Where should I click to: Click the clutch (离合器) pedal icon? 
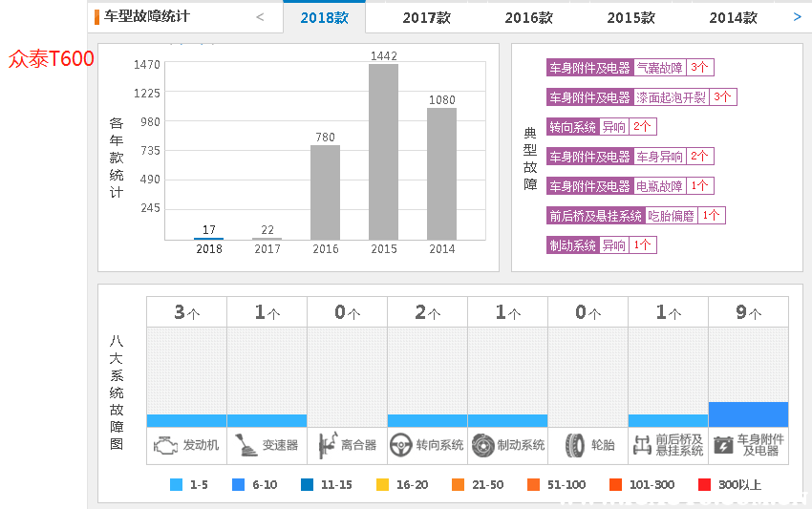coord(328,445)
